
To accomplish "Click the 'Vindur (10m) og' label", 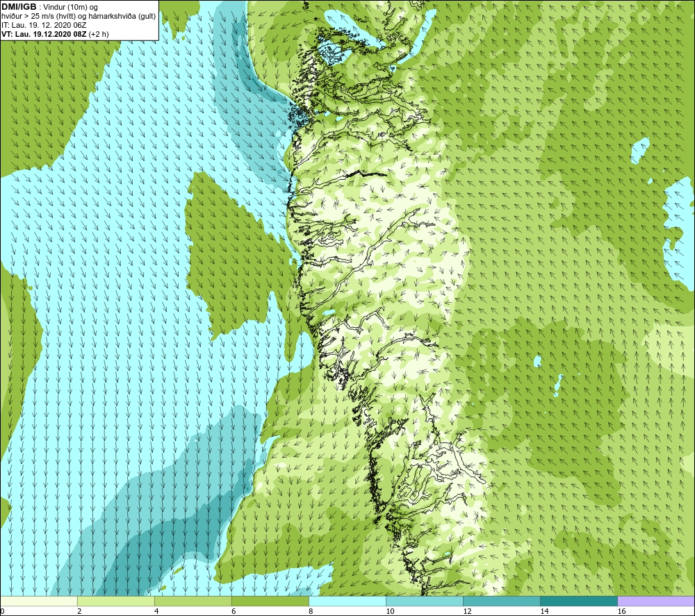I will point(70,8).
